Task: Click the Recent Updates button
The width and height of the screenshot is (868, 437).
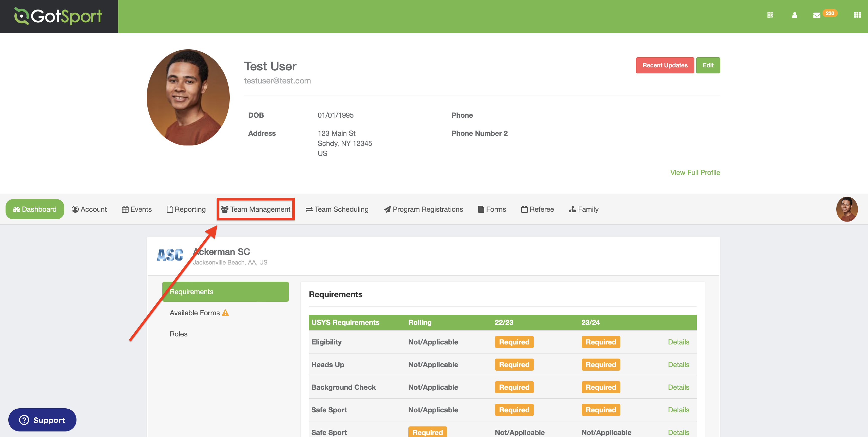Action: coord(665,65)
